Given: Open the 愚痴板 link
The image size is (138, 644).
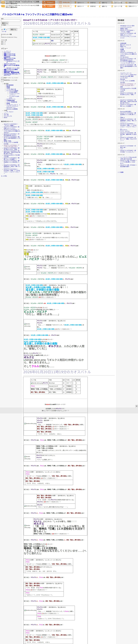Looking at the screenshot, I should click(8, 103).
